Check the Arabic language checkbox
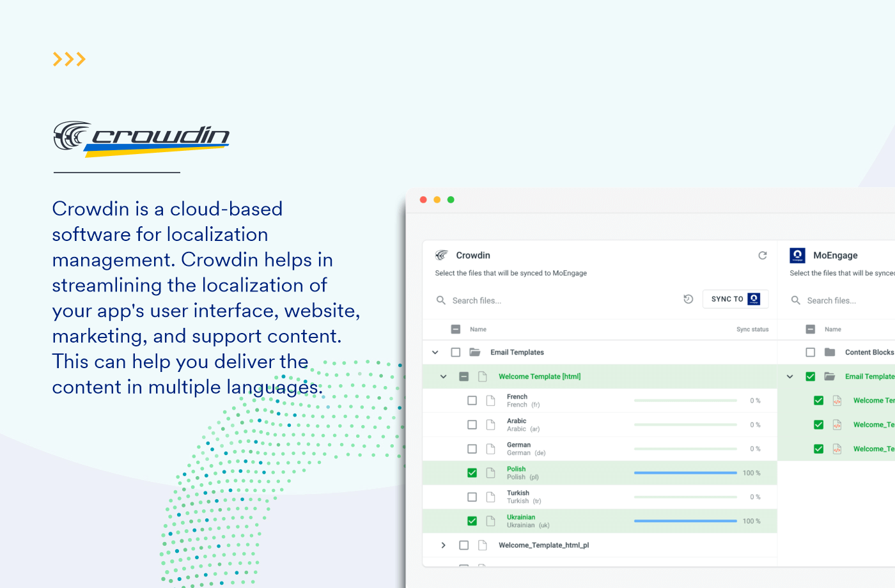Viewport: 895px width, 588px height. [x=472, y=424]
